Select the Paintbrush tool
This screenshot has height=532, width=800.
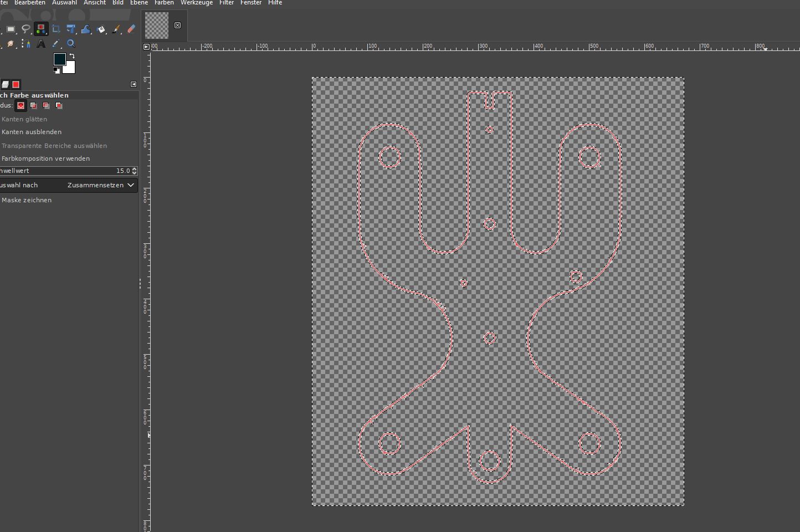116,29
